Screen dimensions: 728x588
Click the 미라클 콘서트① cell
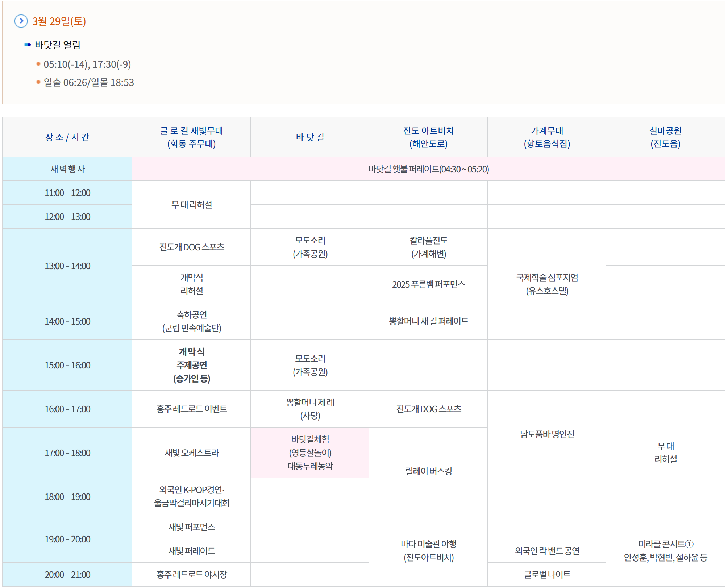tap(665, 550)
